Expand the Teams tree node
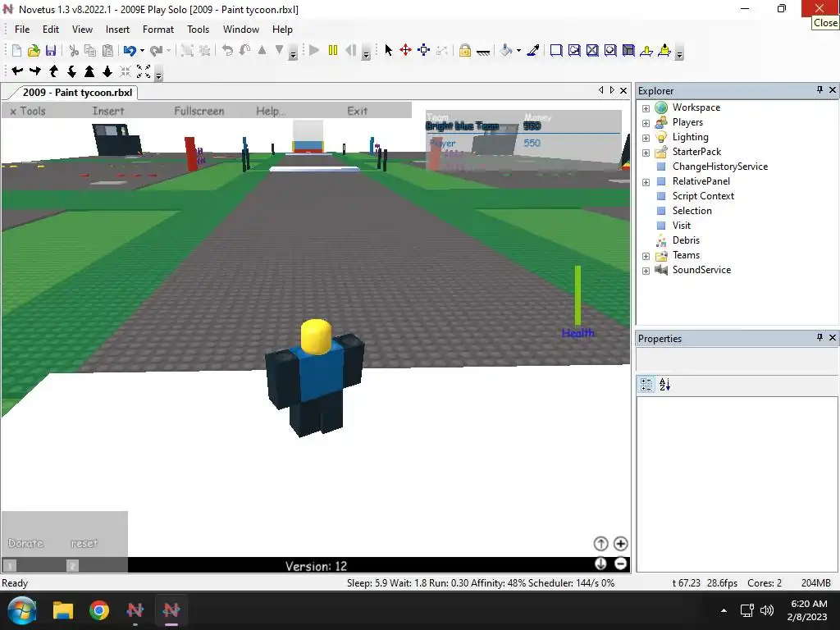Screen dimensions: 840x630 (x=646, y=256)
